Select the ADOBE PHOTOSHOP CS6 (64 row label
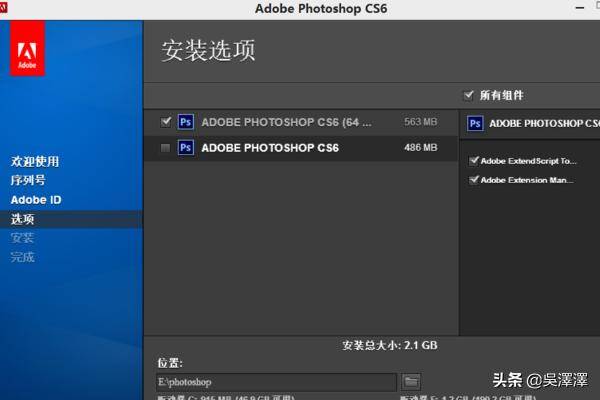 coord(286,122)
